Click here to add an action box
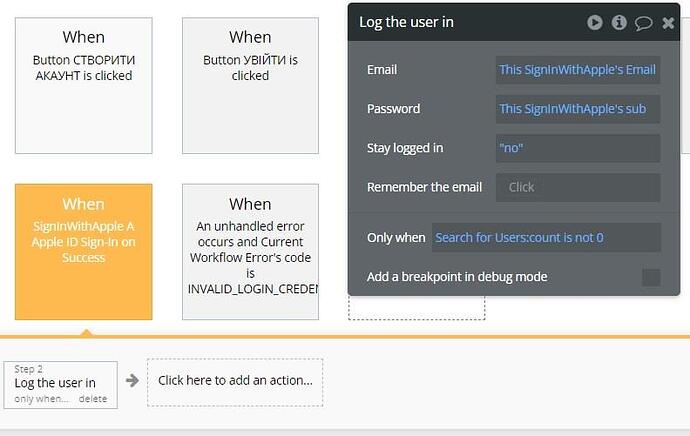 click(x=235, y=382)
